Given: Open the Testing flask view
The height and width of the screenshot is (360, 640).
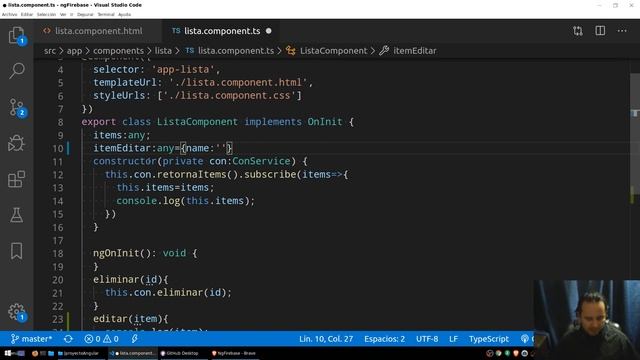Looking at the screenshot, I should 16,215.
